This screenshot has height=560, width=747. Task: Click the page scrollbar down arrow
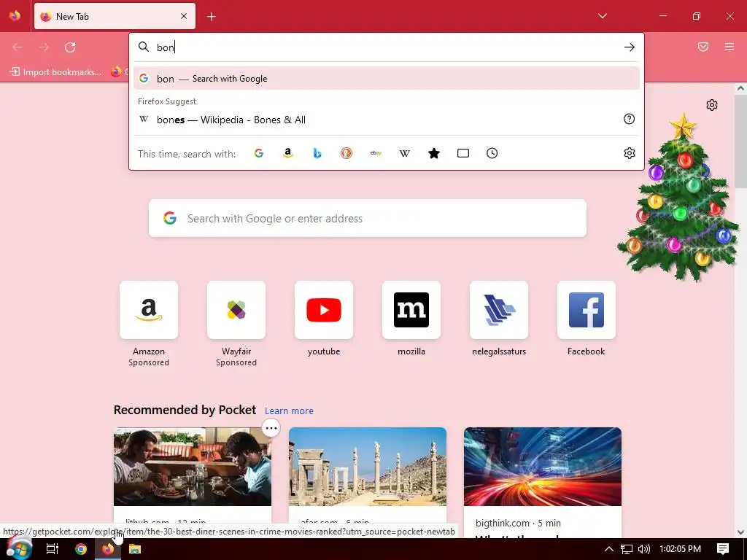(741, 532)
